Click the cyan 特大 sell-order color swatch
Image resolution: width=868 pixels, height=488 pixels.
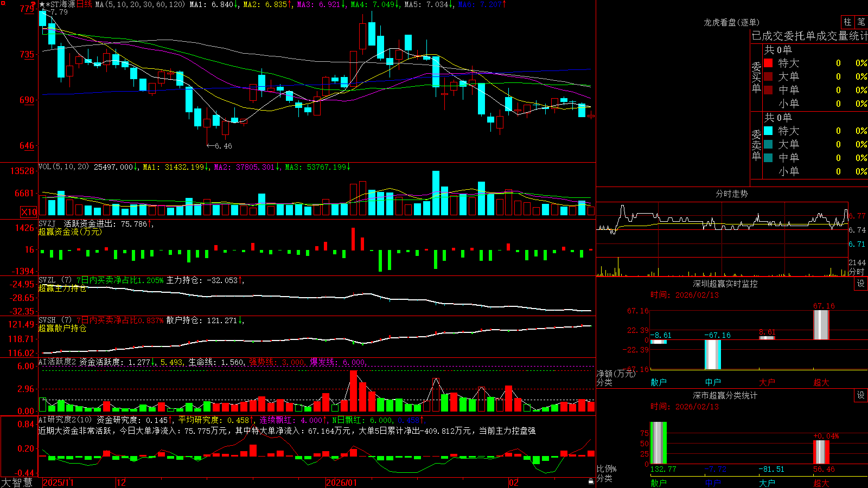pos(768,131)
